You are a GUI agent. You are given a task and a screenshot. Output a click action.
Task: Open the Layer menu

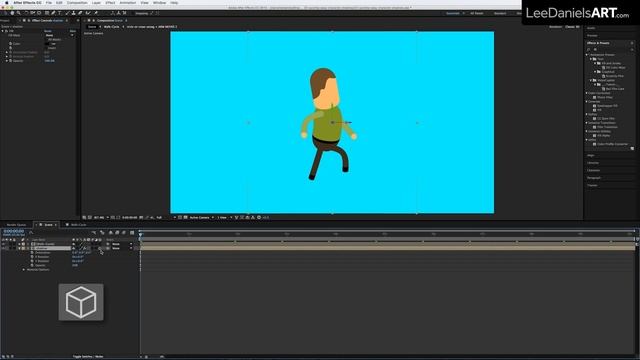coord(96,3)
